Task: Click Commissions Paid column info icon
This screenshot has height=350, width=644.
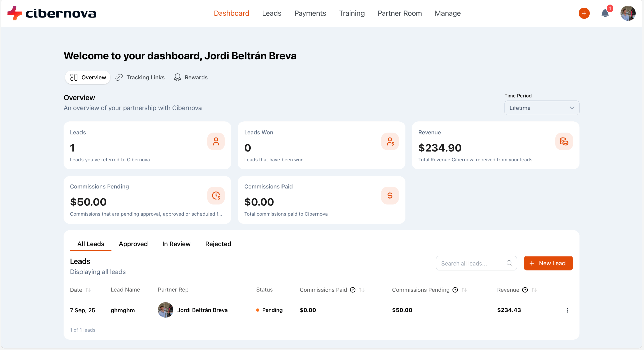Action: tap(353, 290)
